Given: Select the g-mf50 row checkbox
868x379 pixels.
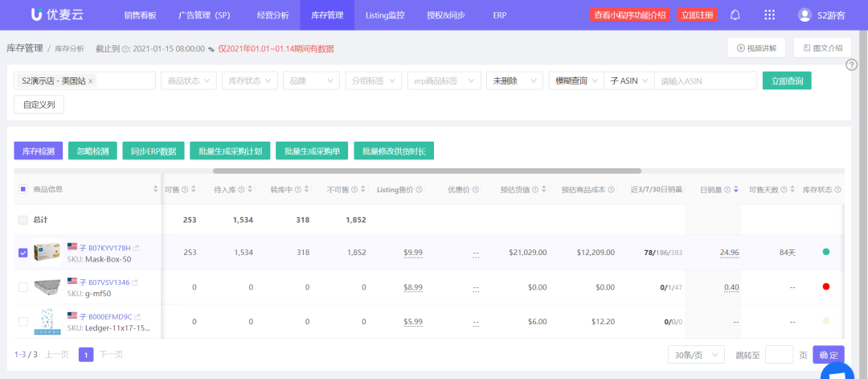Looking at the screenshot, I should point(23,287).
